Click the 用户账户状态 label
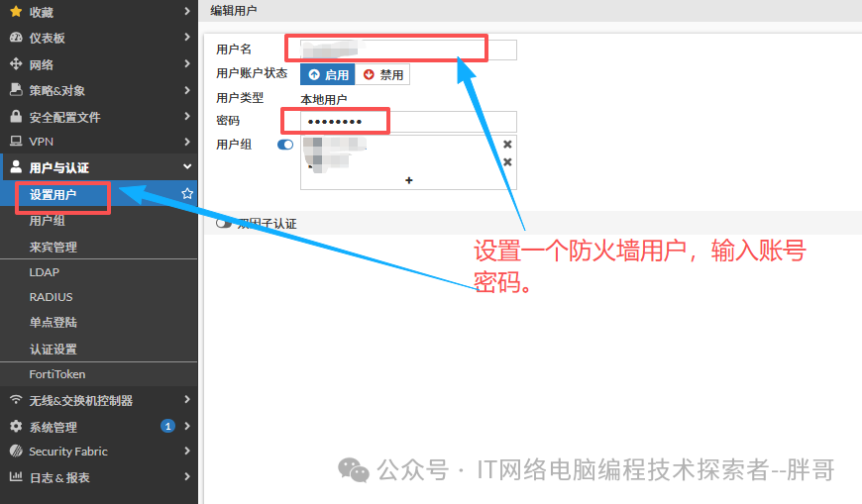862x504 pixels. (x=252, y=73)
